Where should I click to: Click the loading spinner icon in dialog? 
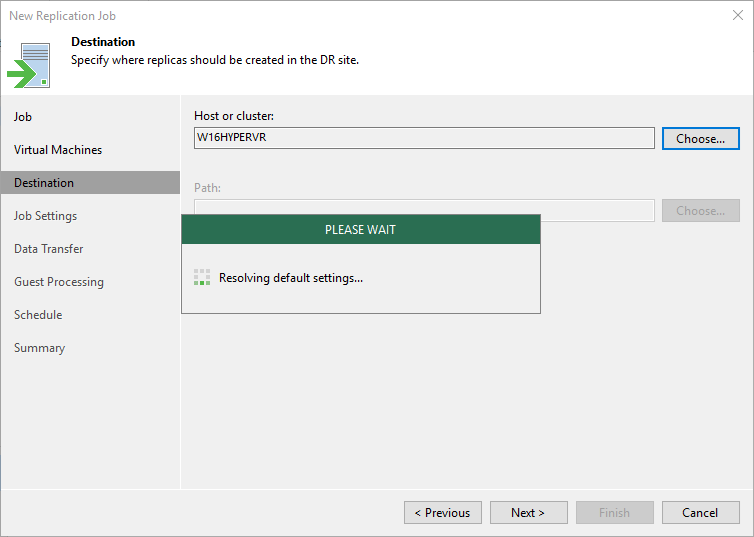[x=202, y=277]
